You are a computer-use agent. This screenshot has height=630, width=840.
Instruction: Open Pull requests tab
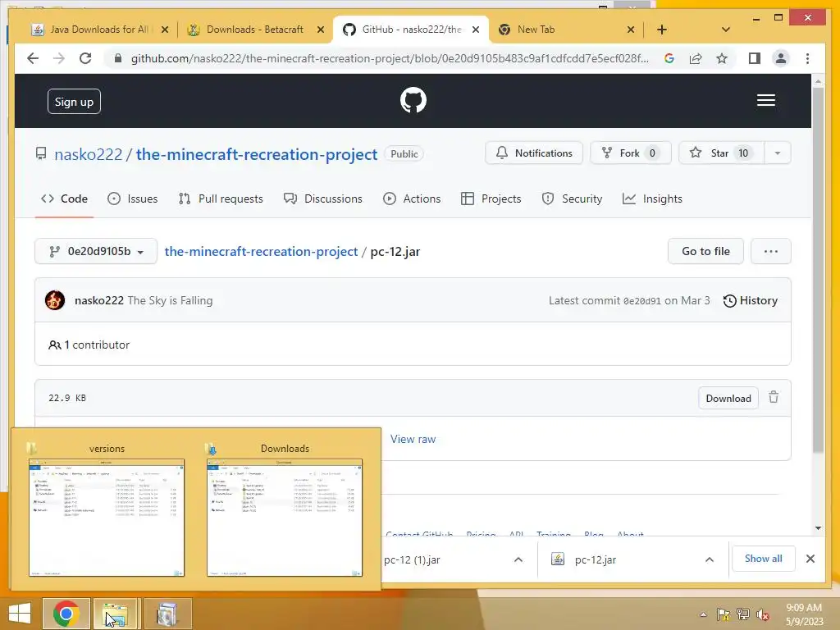pyautogui.click(x=221, y=199)
